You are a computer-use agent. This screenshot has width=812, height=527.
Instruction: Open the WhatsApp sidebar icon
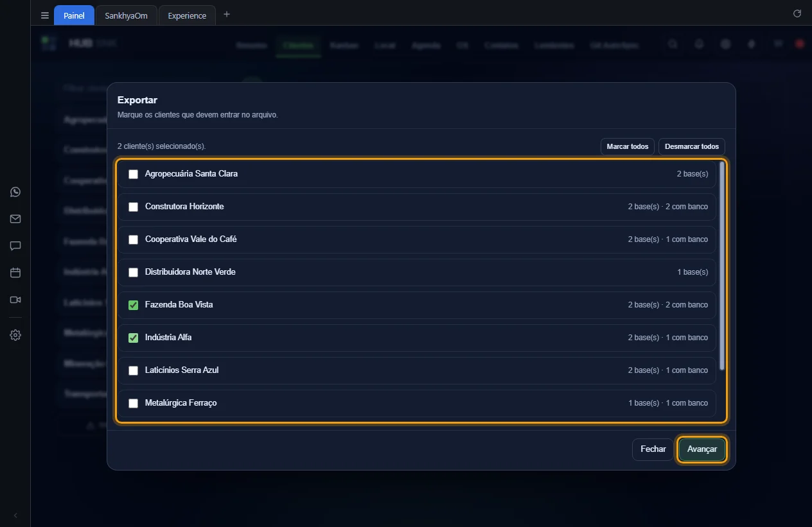(15, 192)
